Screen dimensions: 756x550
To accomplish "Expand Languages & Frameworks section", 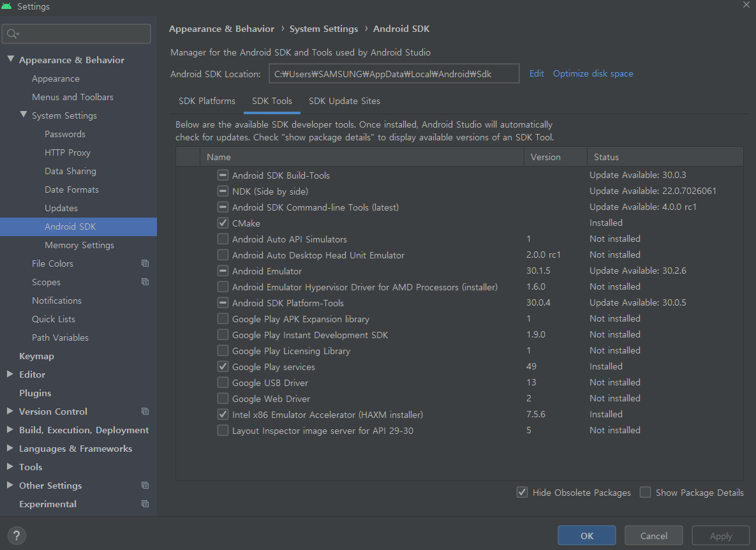I will click(10, 448).
